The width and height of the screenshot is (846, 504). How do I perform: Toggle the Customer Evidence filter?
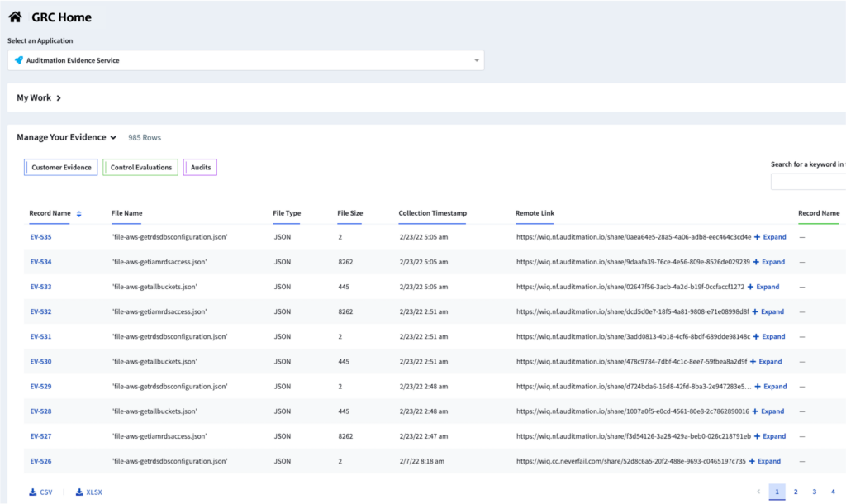pyautogui.click(x=61, y=168)
